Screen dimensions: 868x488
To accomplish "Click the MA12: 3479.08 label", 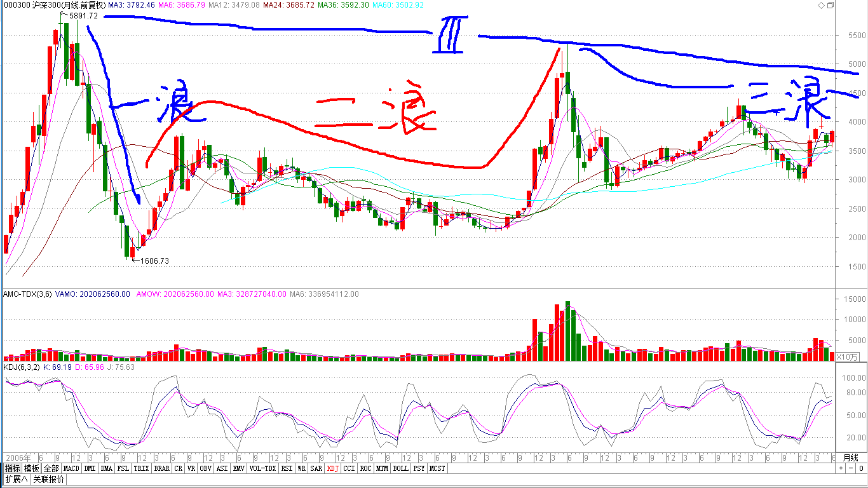I will [x=234, y=5].
